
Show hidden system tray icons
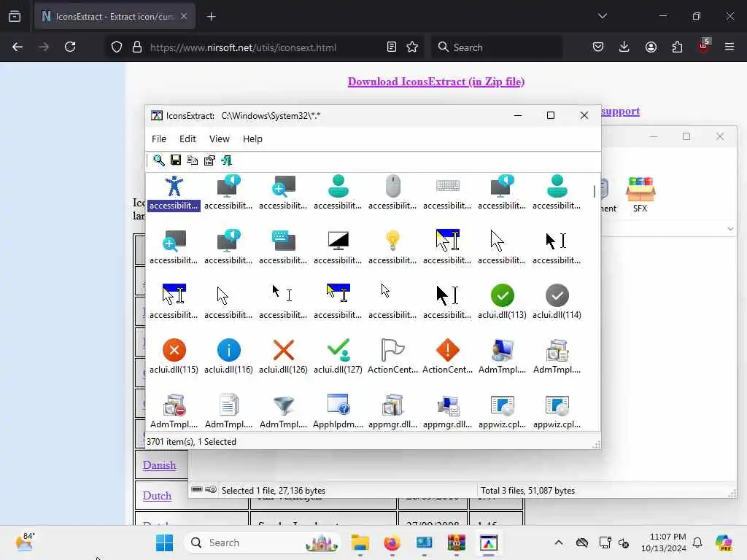click(559, 542)
